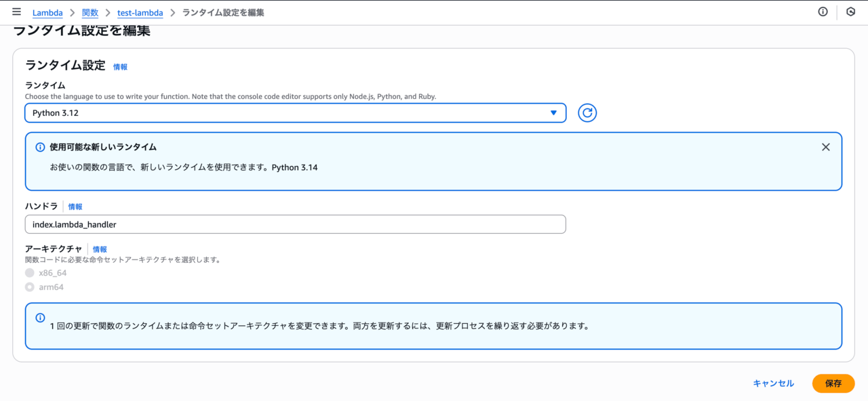The image size is (868, 401).
Task: Open the hamburger navigation menu
Action: coord(16,12)
